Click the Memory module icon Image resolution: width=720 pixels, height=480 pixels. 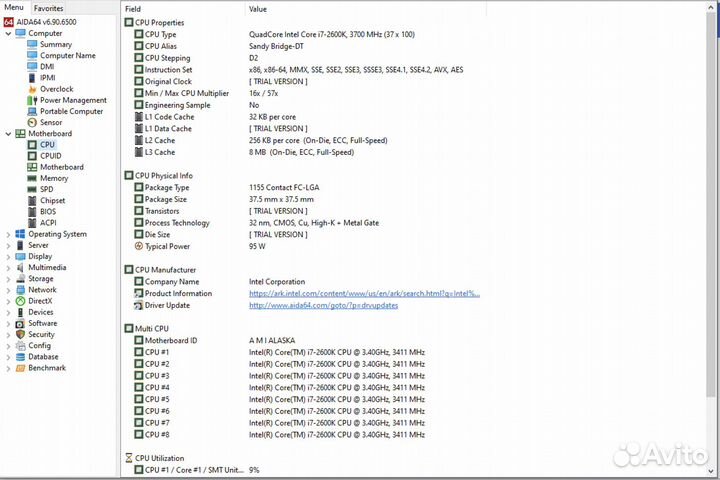coord(32,178)
